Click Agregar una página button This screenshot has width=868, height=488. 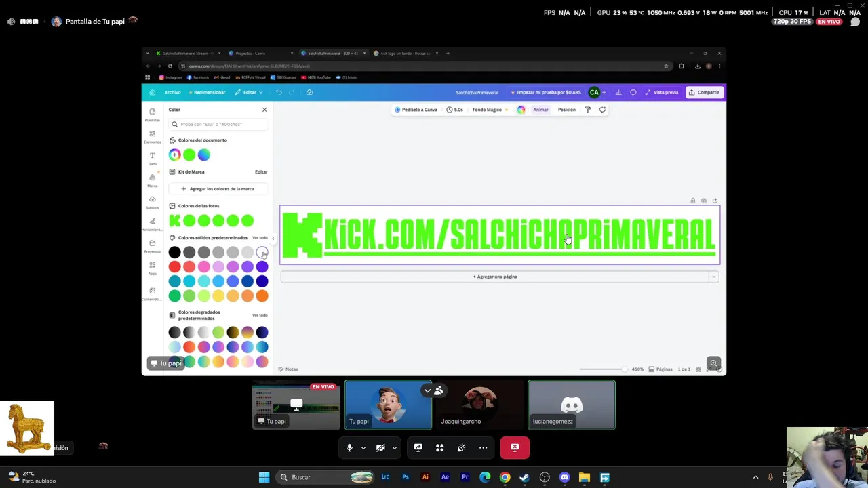point(495,277)
